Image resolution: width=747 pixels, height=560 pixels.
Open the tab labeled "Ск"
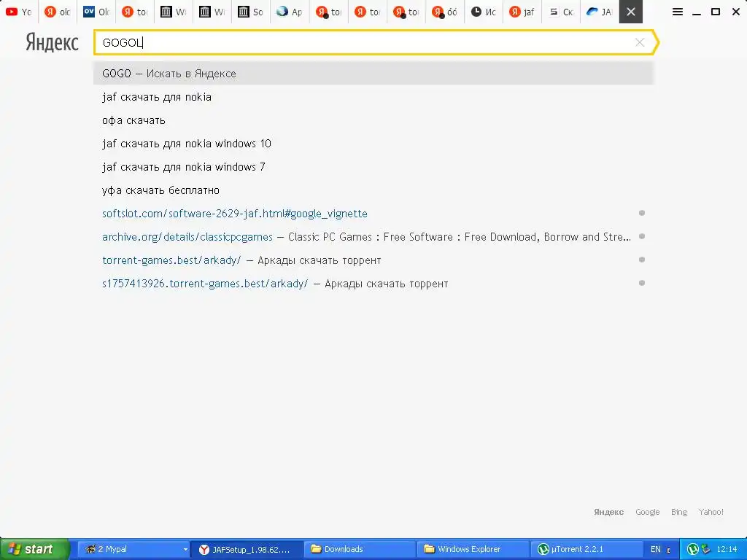tap(560, 12)
